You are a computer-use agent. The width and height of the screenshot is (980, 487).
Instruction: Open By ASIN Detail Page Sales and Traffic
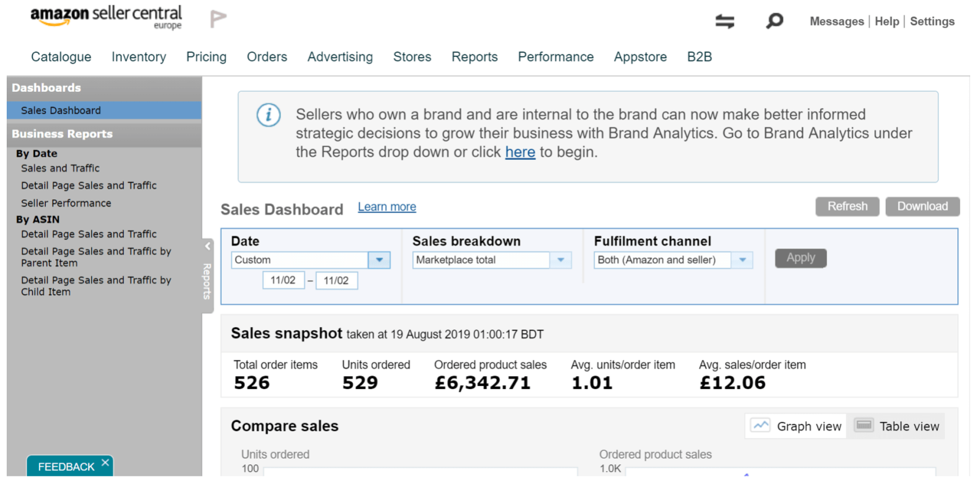89,234
